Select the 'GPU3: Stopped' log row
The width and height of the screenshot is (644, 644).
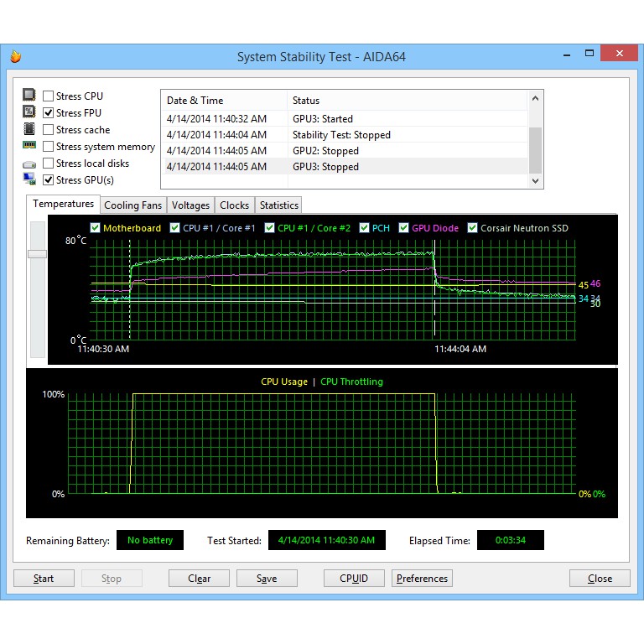(x=344, y=167)
